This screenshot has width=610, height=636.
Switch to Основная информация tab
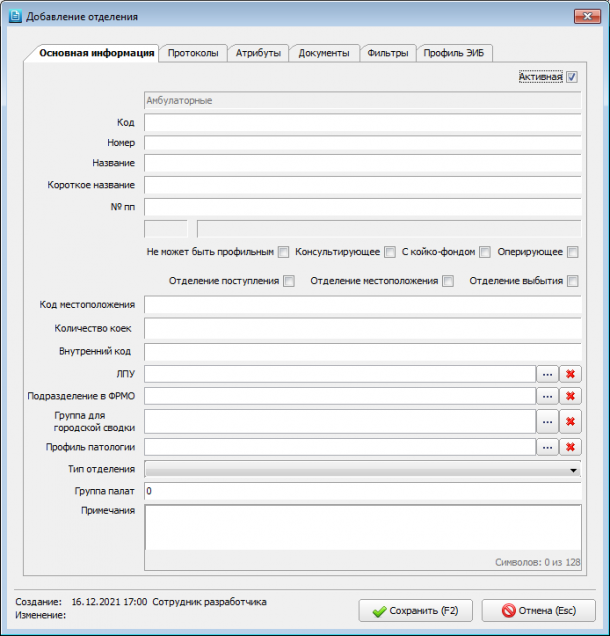97,53
